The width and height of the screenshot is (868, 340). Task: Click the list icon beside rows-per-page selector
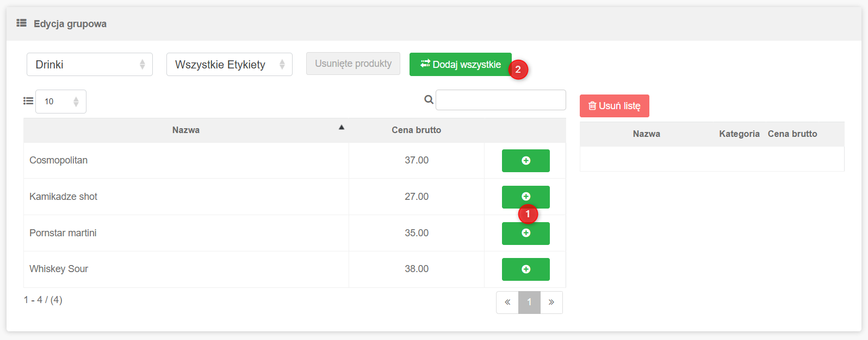point(28,101)
